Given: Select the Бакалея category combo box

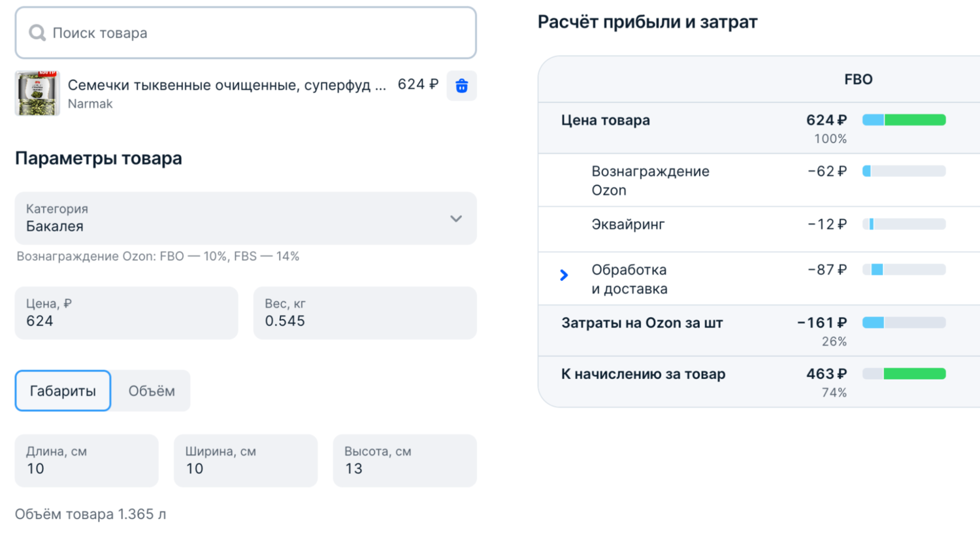Looking at the screenshot, I should (235, 218).
